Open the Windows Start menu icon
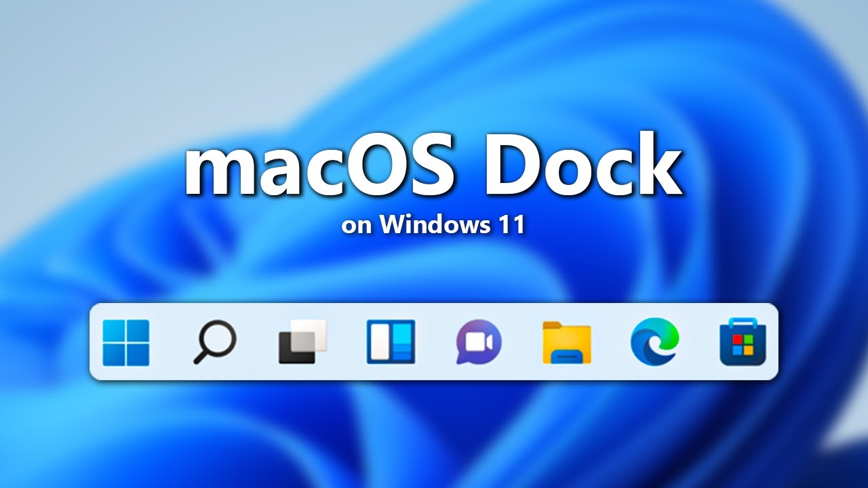868x488 pixels. pos(126,342)
